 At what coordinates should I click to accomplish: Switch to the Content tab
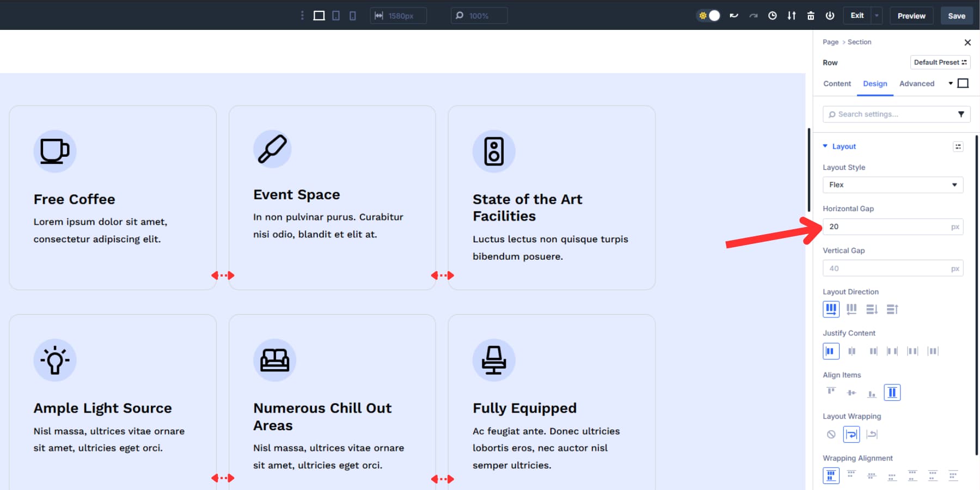pyautogui.click(x=837, y=84)
